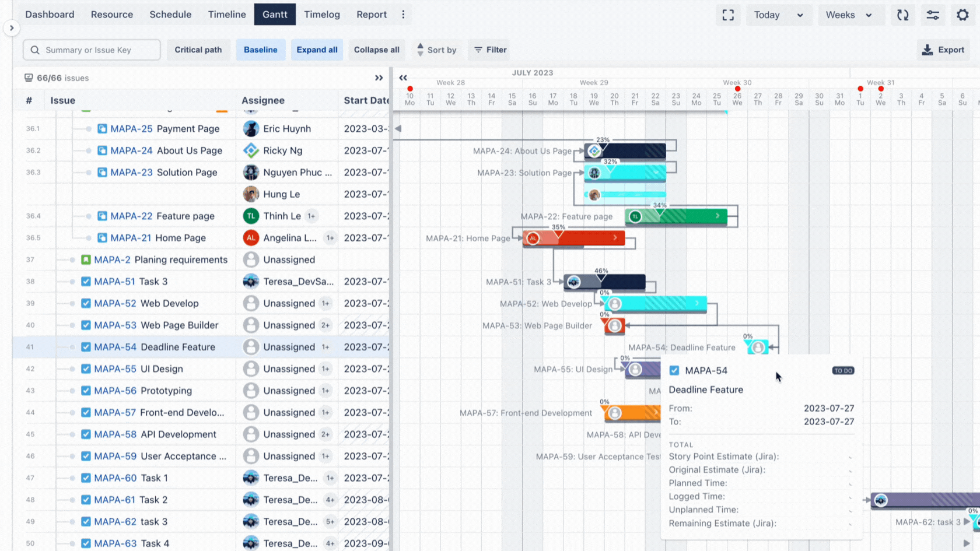Open the Weeks zoom level dropdown

tap(850, 15)
